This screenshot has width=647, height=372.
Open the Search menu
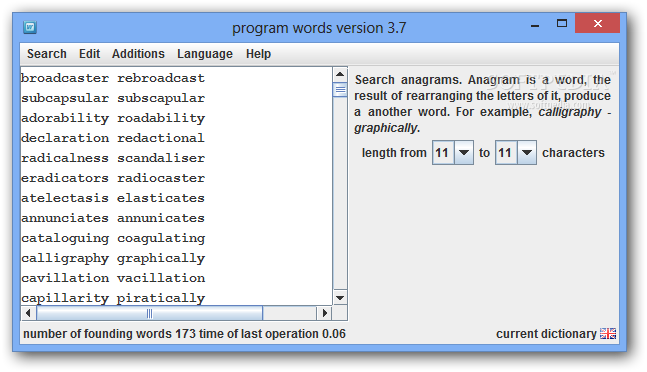(x=47, y=54)
